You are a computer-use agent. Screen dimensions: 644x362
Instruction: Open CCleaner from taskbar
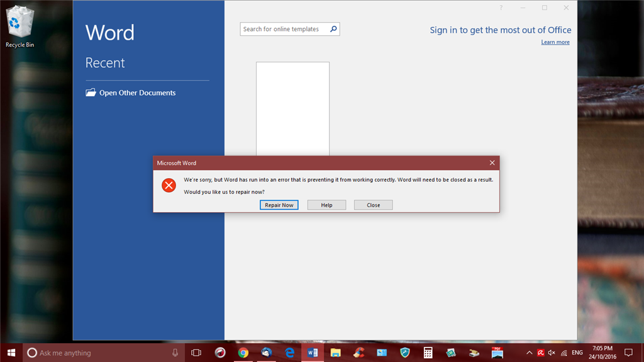click(358, 353)
